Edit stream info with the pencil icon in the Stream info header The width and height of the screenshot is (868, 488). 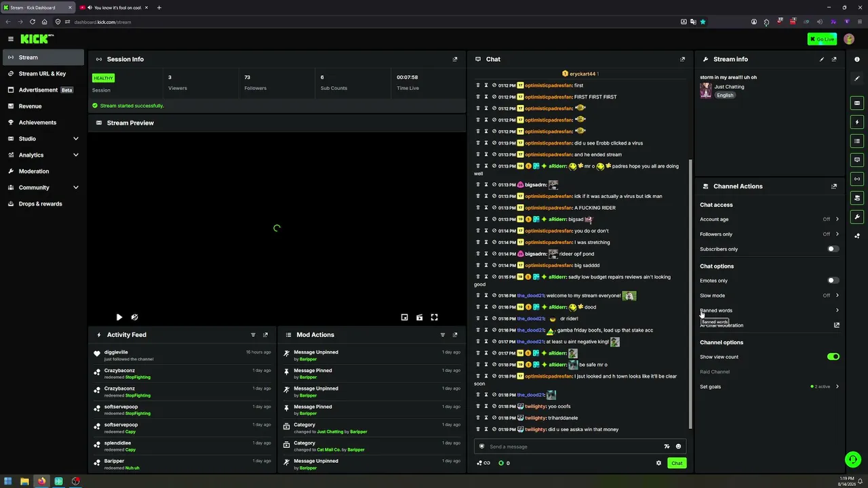822,59
